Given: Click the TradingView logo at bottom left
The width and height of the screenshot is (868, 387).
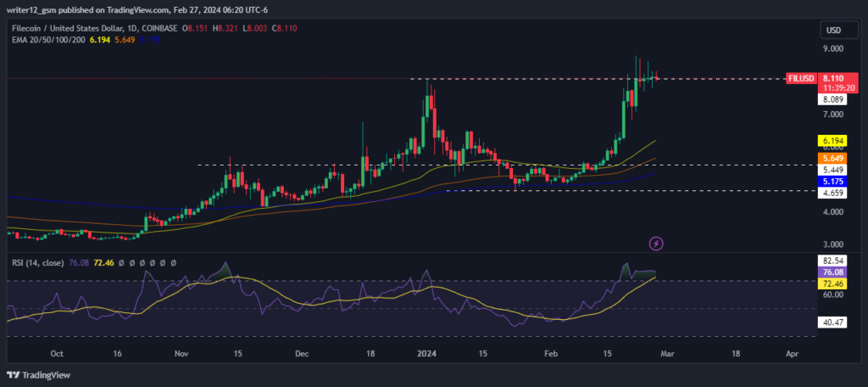Looking at the screenshot, I should coord(39,375).
